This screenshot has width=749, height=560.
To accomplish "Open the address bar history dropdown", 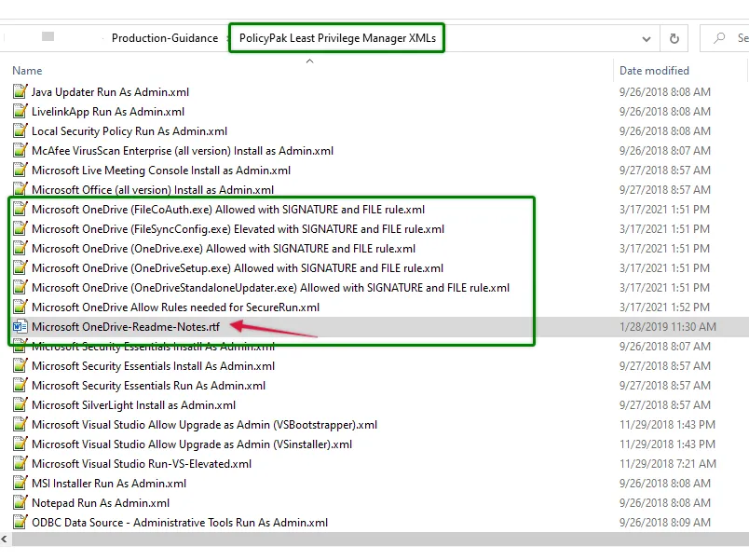I will pos(647,38).
